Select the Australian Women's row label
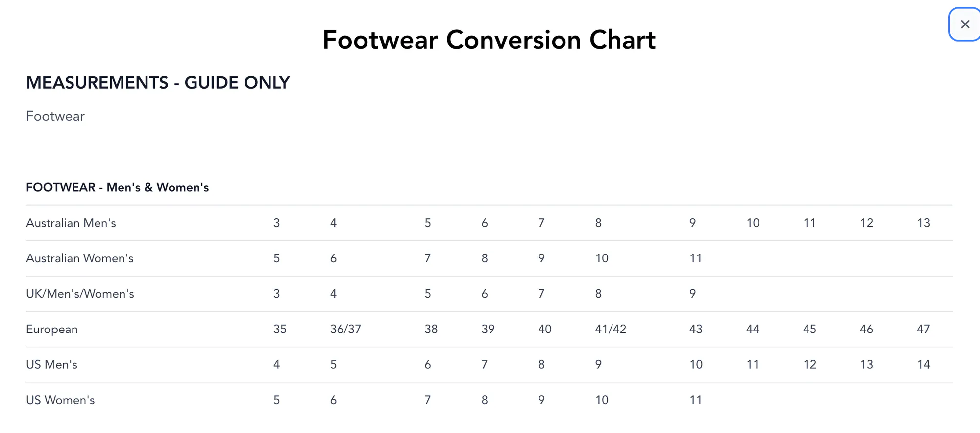The width and height of the screenshot is (980, 433). pos(80,258)
